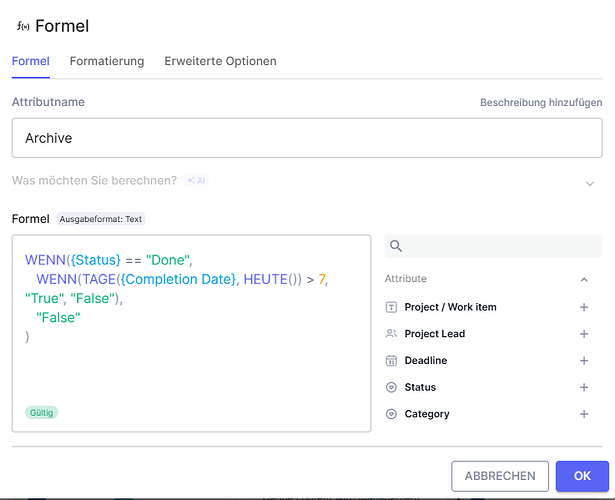Click the Attributname field containing Archive

(307, 138)
